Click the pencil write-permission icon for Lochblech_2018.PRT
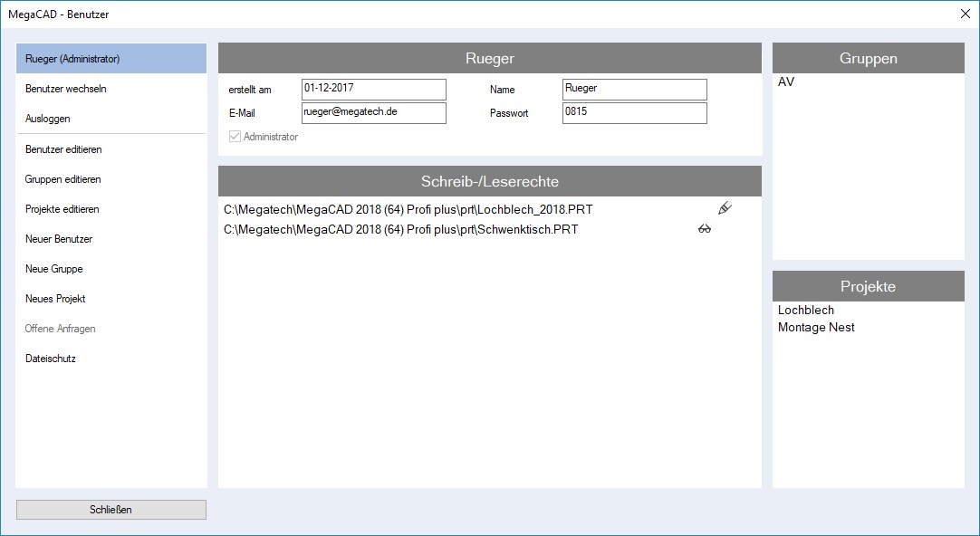This screenshot has width=980, height=536. [x=724, y=209]
